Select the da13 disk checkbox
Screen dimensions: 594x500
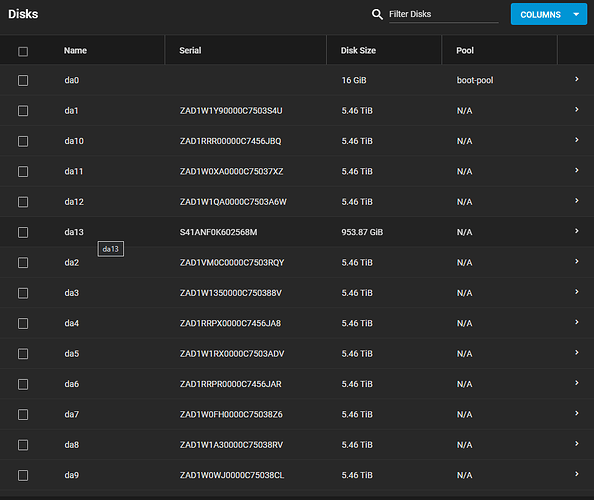[23, 232]
